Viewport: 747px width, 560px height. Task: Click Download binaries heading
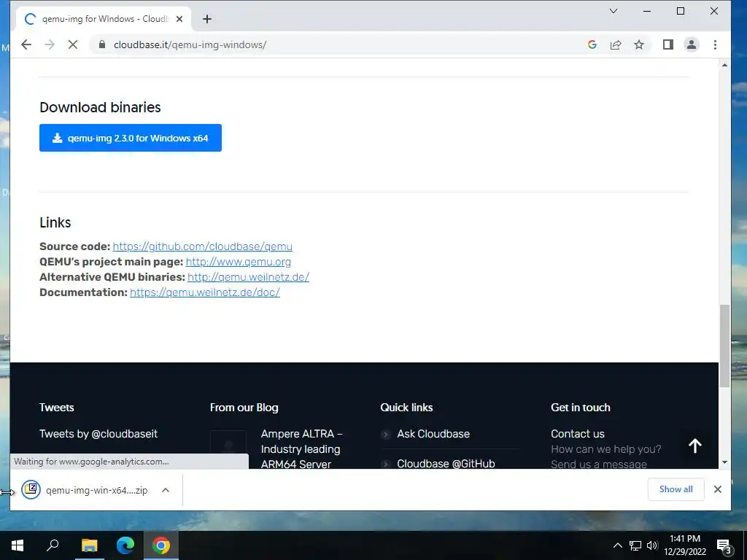[x=100, y=107]
